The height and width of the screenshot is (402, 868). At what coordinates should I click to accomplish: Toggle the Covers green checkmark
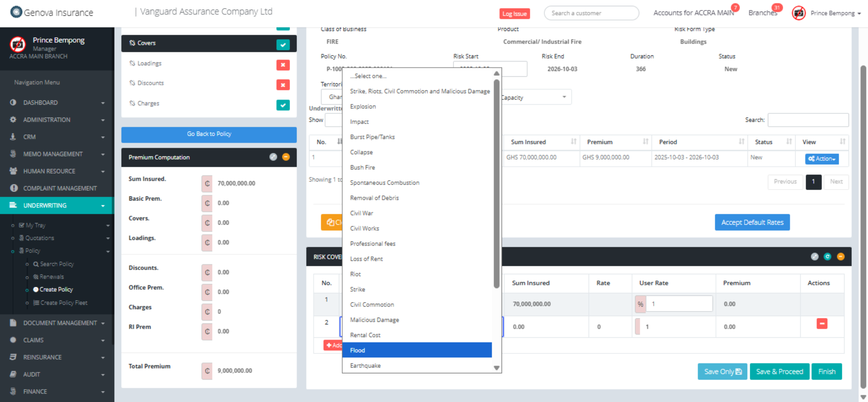283,44
